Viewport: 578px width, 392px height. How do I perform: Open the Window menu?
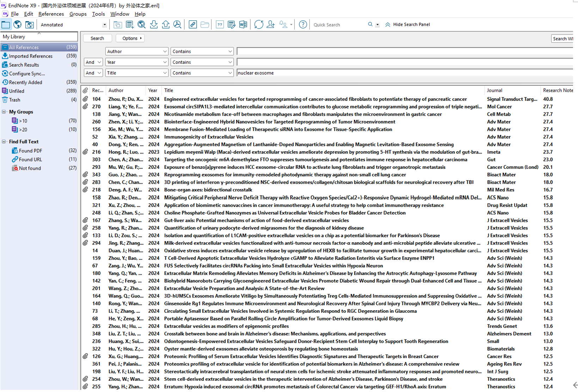pyautogui.click(x=120, y=14)
